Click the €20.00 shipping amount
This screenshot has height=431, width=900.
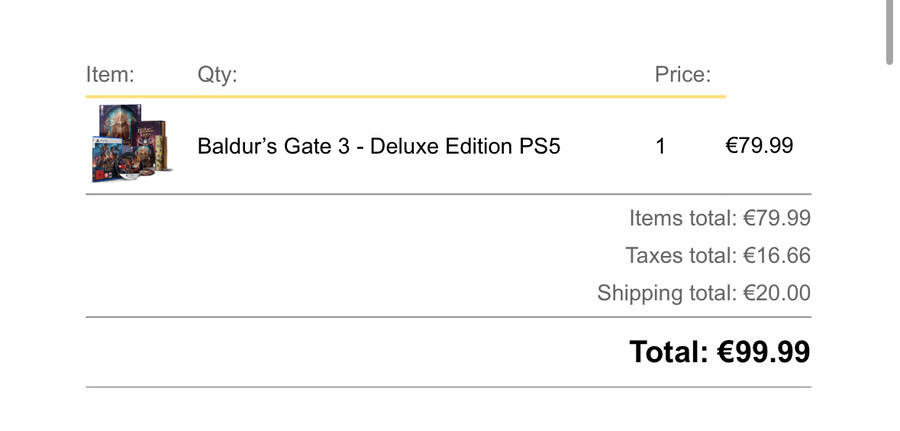pyautogui.click(x=777, y=293)
